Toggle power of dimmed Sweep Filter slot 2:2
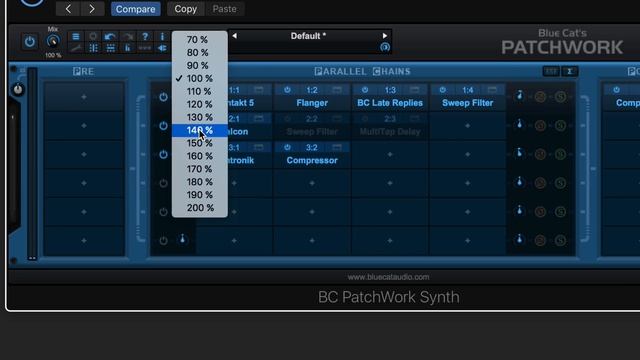The image size is (640, 360). (x=287, y=119)
